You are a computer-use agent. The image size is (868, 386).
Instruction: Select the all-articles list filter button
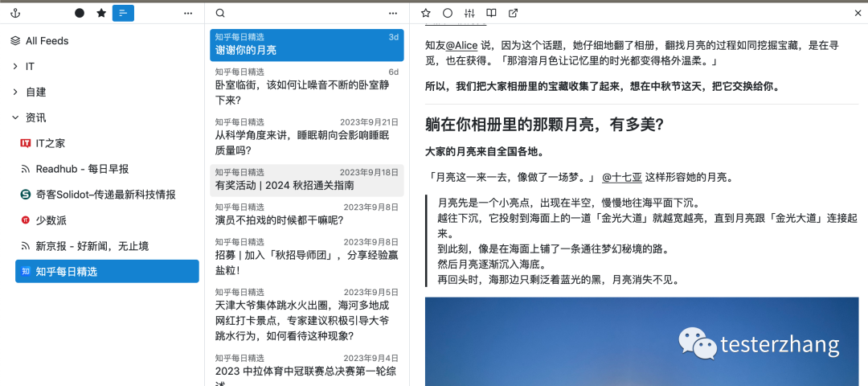coord(123,14)
